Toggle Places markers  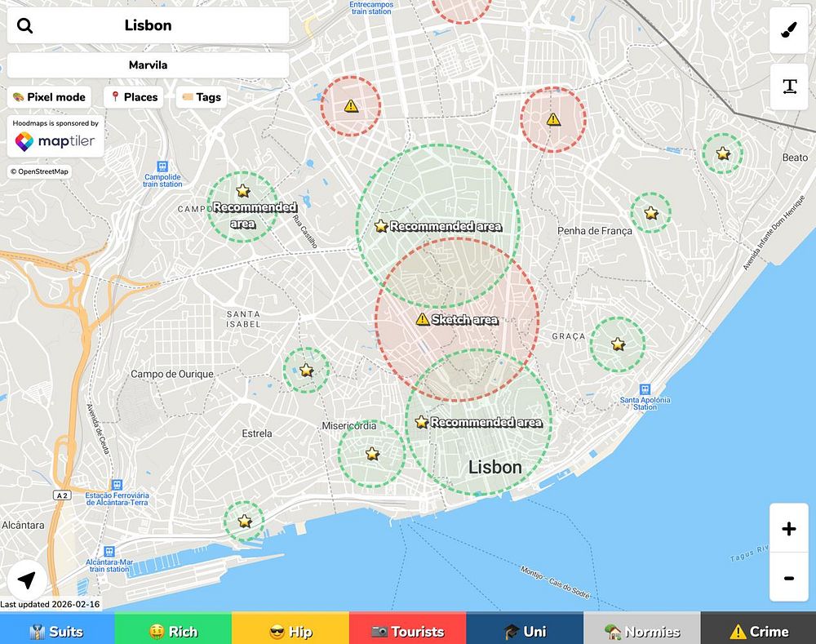tap(134, 97)
